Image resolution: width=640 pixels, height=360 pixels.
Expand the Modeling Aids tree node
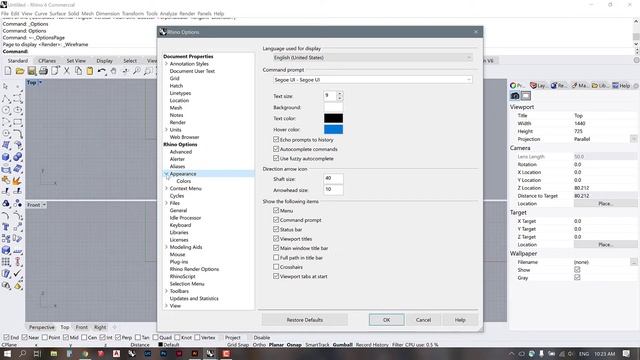(x=166, y=247)
